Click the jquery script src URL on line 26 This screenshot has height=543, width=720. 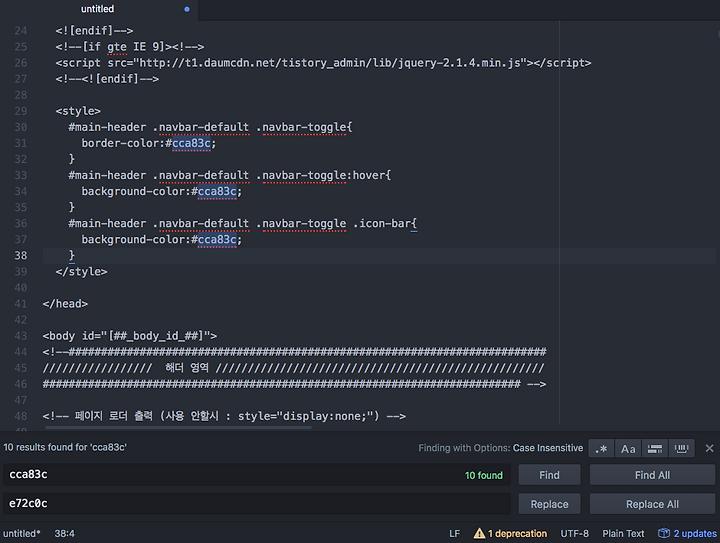pos(330,63)
